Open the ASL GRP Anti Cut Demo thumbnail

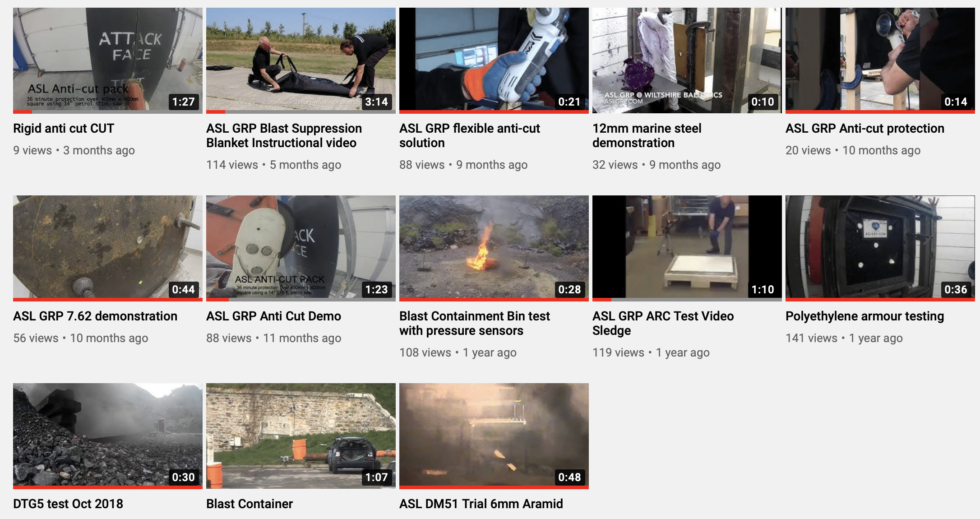pyautogui.click(x=301, y=248)
